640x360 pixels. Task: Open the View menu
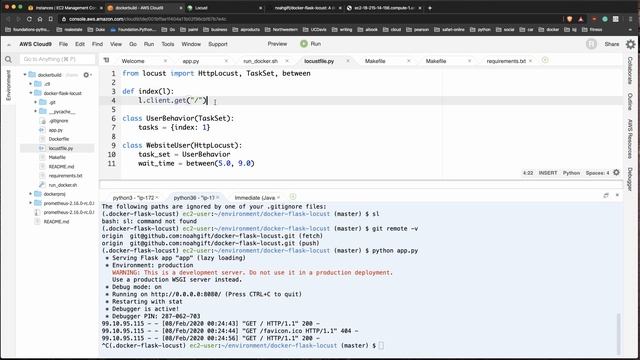[x=116, y=44]
